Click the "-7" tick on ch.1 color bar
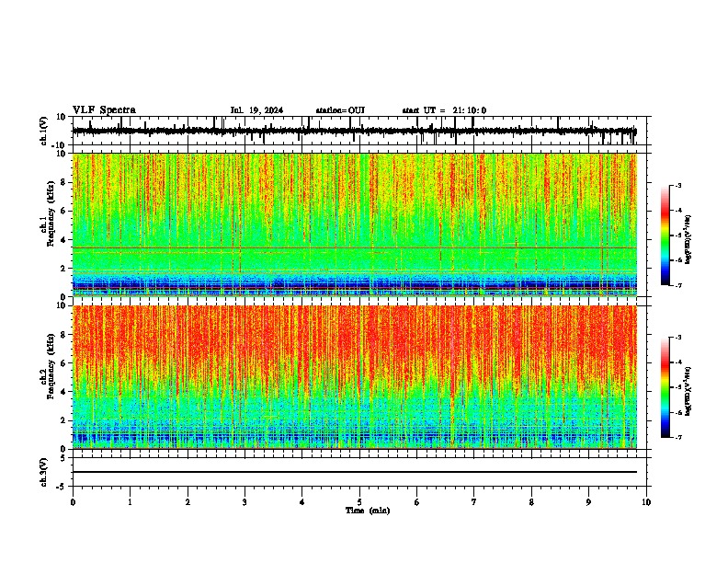Viewport: 728px width, 563px height. click(x=678, y=285)
